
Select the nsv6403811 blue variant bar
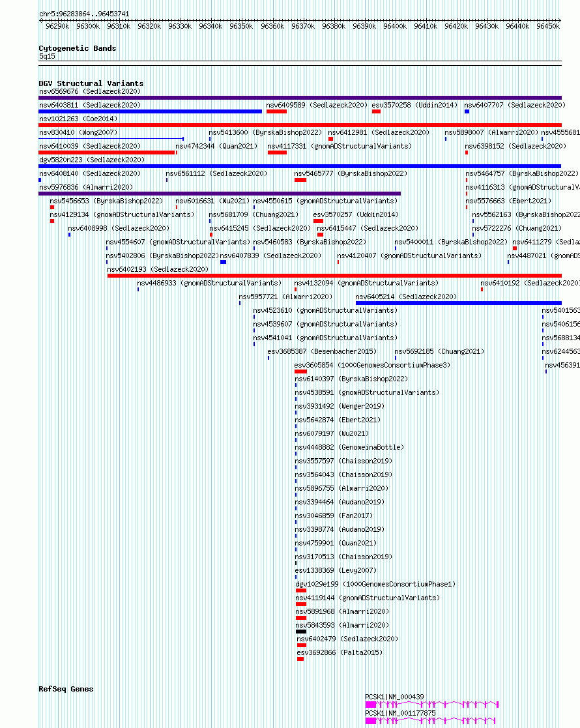pyautogui.click(x=151, y=111)
